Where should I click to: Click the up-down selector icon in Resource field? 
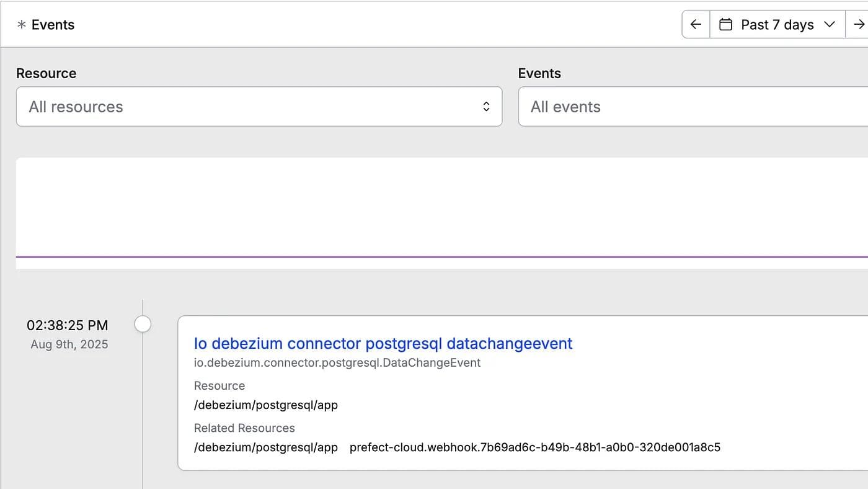pyautogui.click(x=486, y=107)
